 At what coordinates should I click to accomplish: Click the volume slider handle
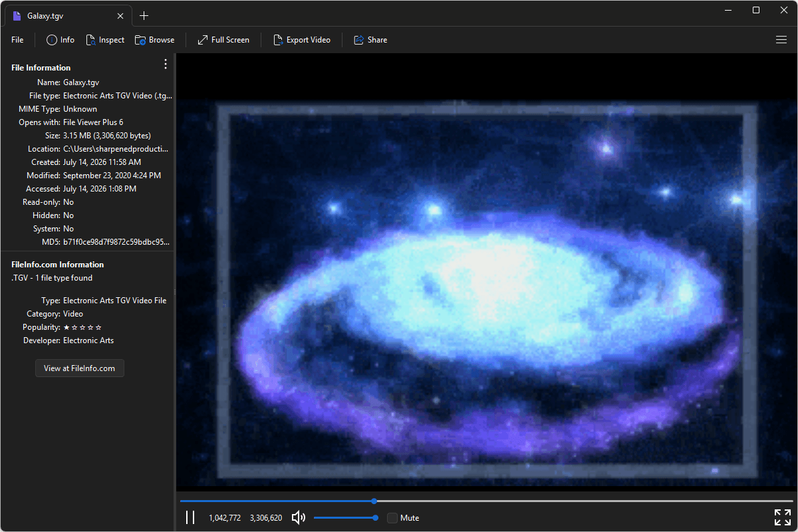(x=376, y=517)
